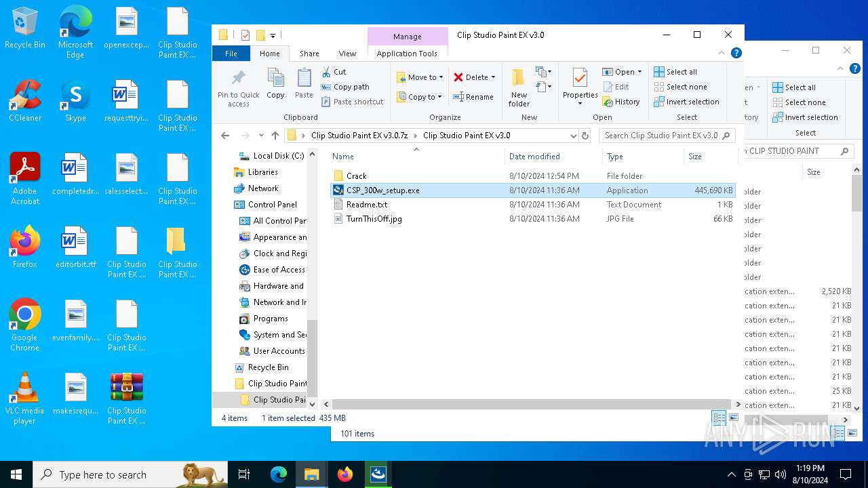The height and width of the screenshot is (488, 868).
Task: Select Readme.txt file
Action: [532, 205]
